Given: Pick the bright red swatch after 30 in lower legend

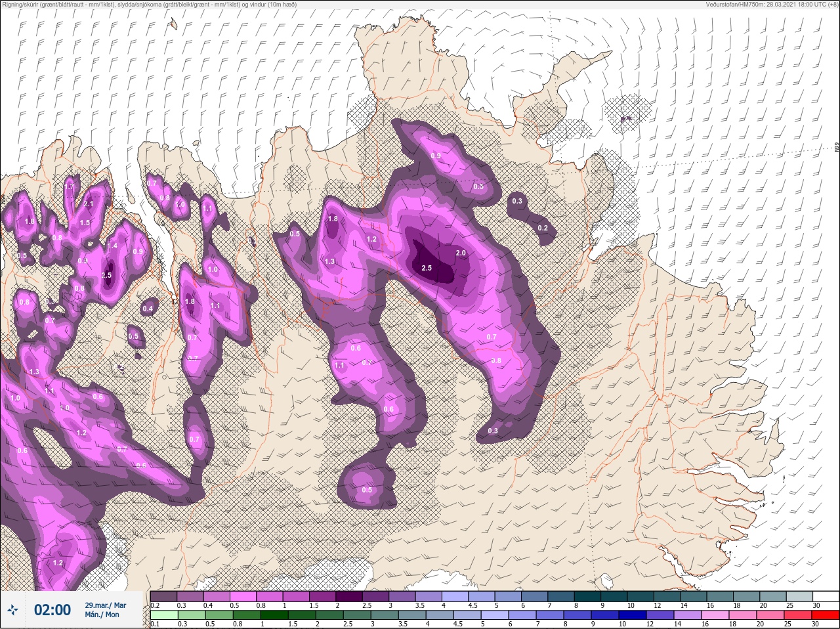Looking at the screenshot, I should click(x=826, y=615).
